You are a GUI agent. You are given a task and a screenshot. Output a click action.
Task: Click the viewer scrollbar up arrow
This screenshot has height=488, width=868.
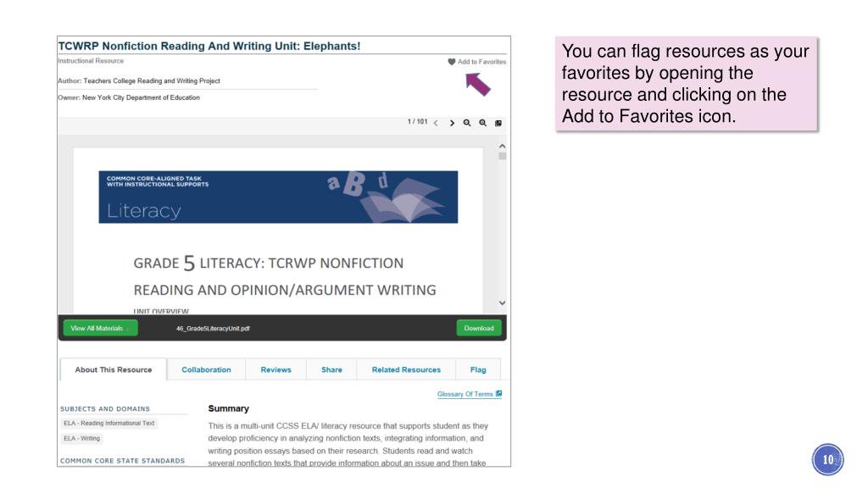tap(502, 146)
